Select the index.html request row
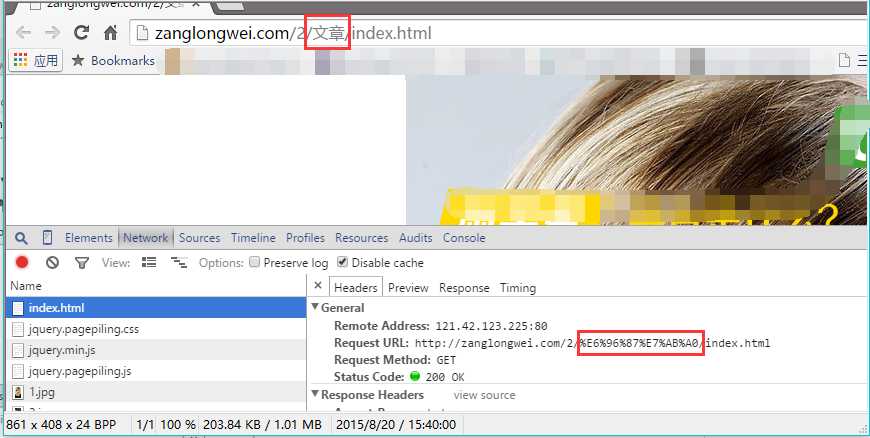Screen dimensions: 870x438 pyautogui.click(x=156, y=308)
